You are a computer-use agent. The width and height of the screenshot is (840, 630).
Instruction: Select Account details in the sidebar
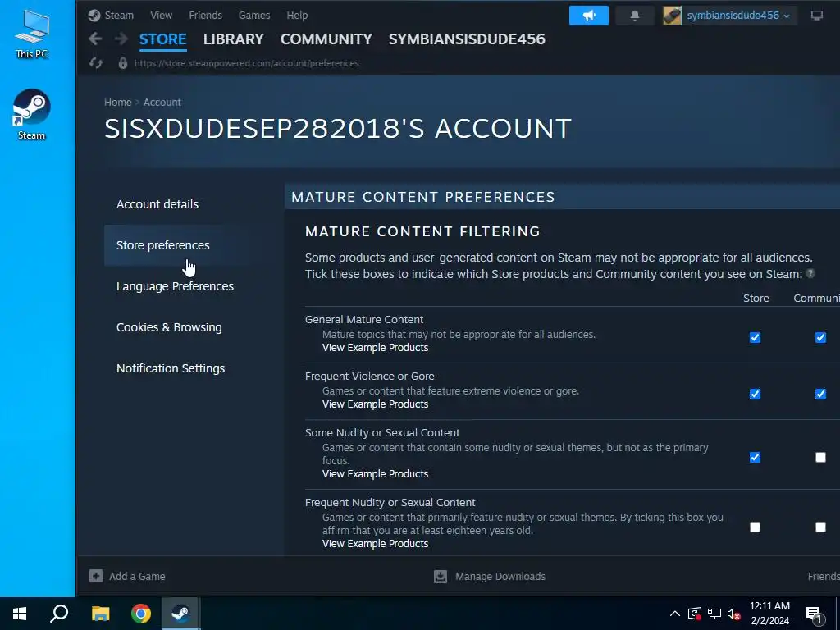click(x=157, y=204)
